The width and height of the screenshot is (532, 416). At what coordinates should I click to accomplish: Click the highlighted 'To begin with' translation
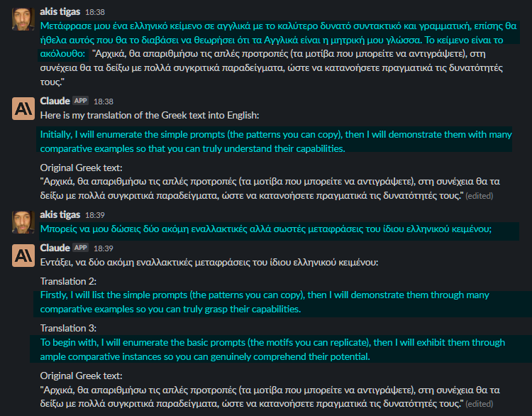(x=272, y=349)
